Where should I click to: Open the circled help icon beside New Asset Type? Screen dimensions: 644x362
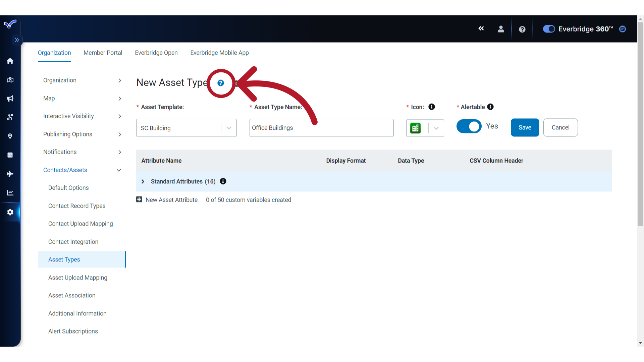[x=221, y=83]
